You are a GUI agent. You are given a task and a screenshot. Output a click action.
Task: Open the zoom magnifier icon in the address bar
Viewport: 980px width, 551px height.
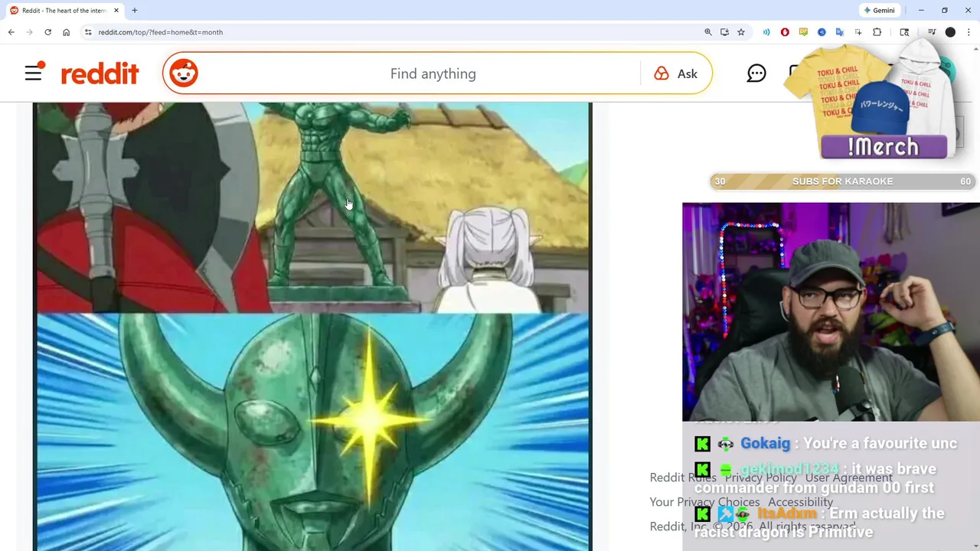tap(708, 32)
